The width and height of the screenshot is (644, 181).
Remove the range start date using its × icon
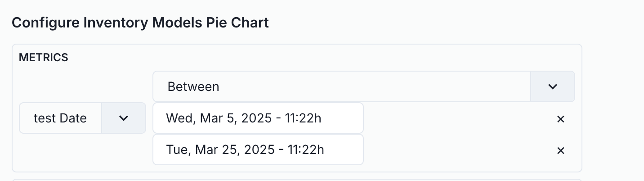click(560, 119)
